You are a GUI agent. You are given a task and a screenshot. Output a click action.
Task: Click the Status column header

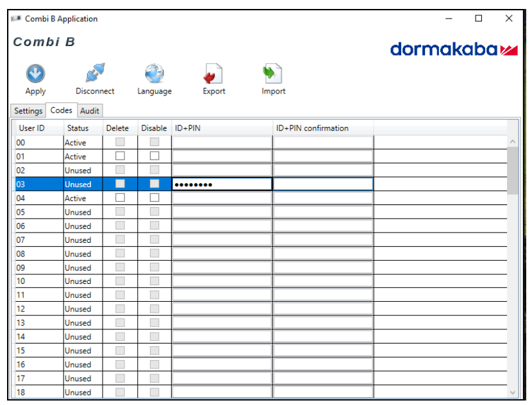coord(78,128)
